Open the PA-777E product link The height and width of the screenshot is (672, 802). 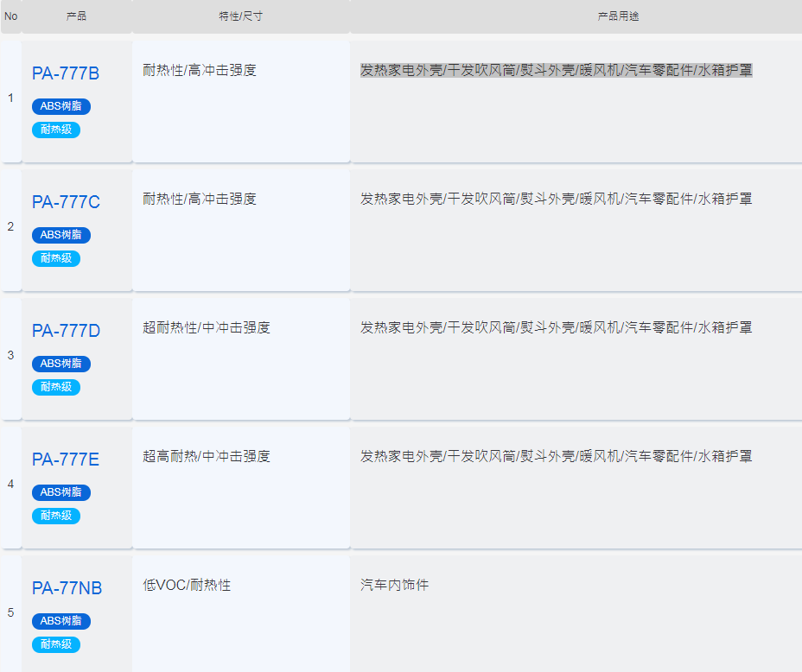[66, 460]
